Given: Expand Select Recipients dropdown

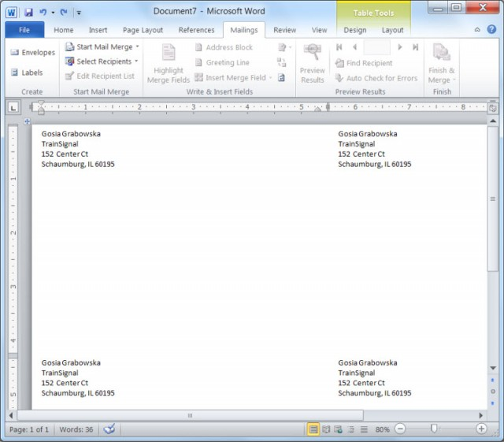Looking at the screenshot, I should (136, 61).
